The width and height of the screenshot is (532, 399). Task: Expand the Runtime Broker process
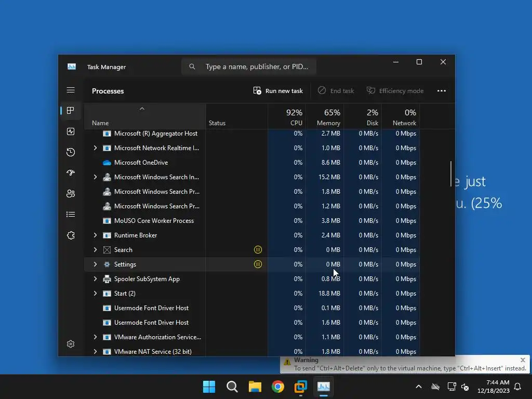(96, 235)
